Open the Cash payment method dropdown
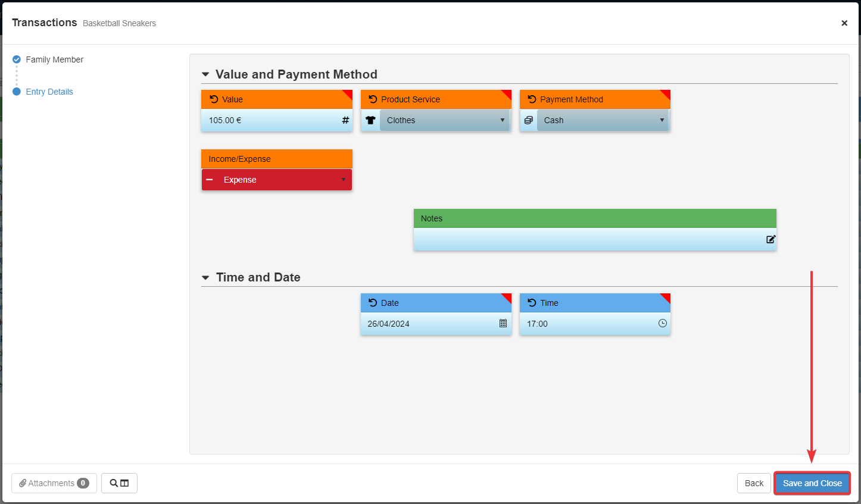 point(603,120)
